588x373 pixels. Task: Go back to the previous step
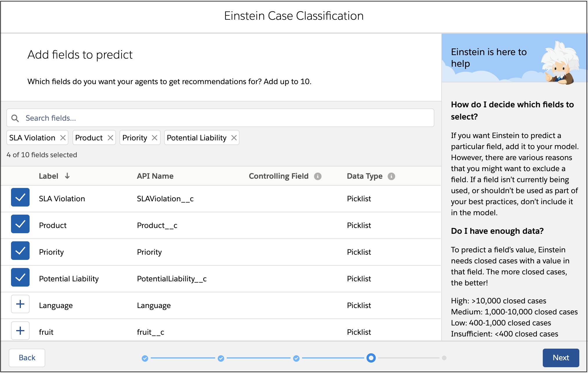[x=27, y=358]
